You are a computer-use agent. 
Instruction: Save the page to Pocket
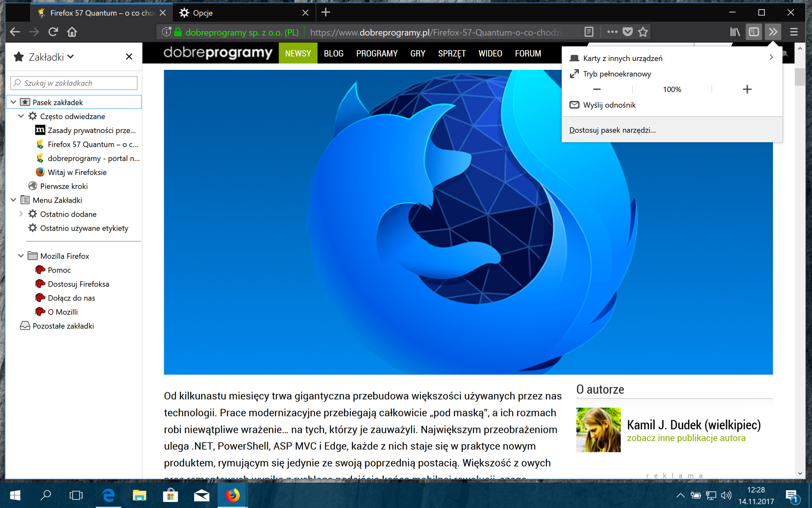click(627, 31)
